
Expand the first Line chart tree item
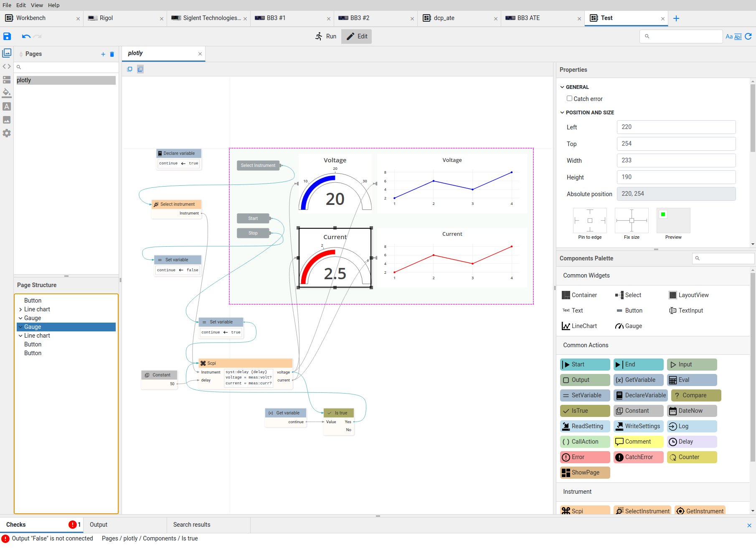tap(20, 309)
